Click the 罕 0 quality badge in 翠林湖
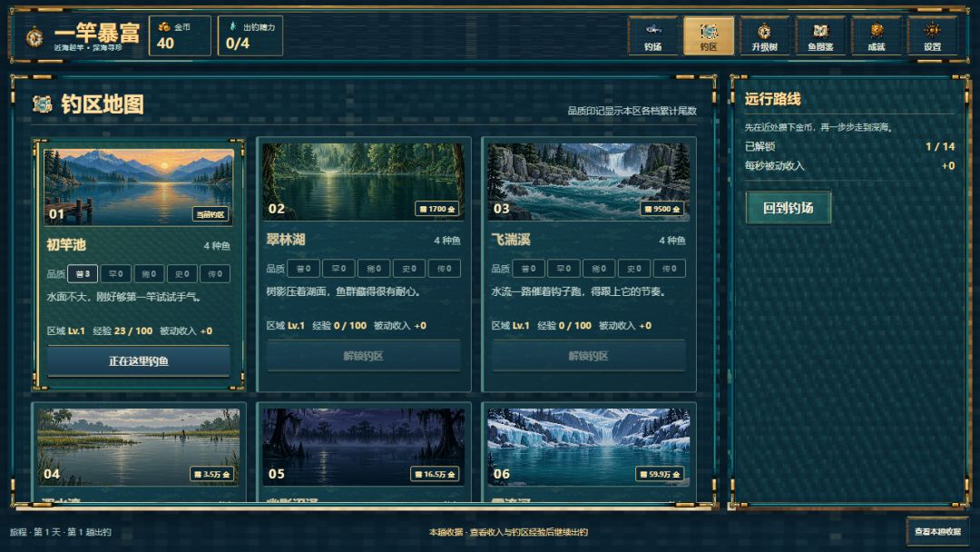This screenshot has width=980, height=552. 338,268
